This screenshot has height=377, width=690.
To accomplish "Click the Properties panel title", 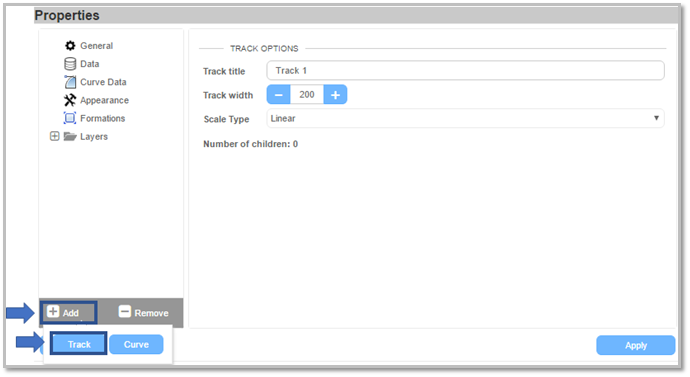I will 67,15.
